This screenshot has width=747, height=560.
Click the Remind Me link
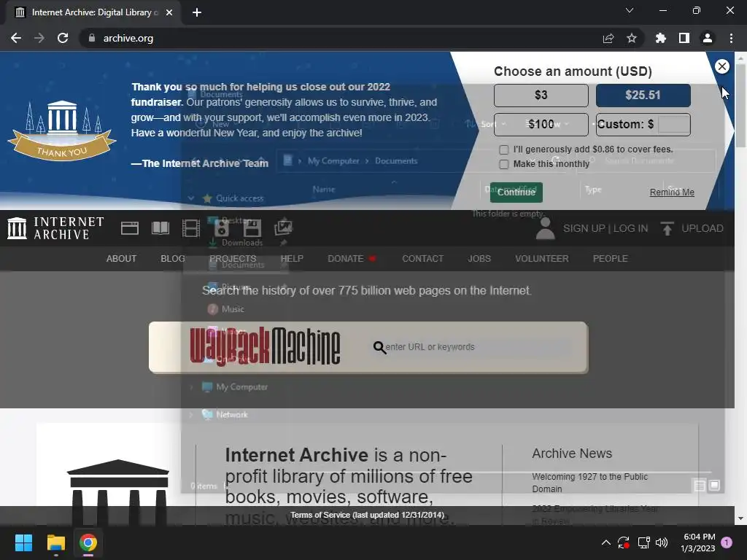click(x=672, y=192)
